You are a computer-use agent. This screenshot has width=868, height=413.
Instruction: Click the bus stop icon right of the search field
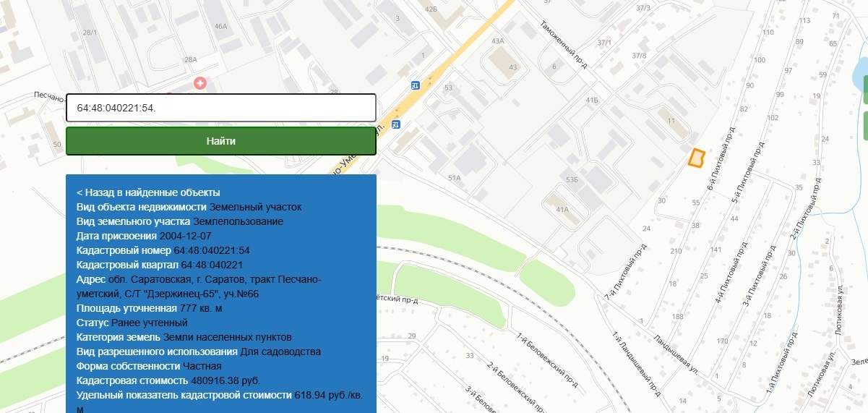[x=395, y=124]
